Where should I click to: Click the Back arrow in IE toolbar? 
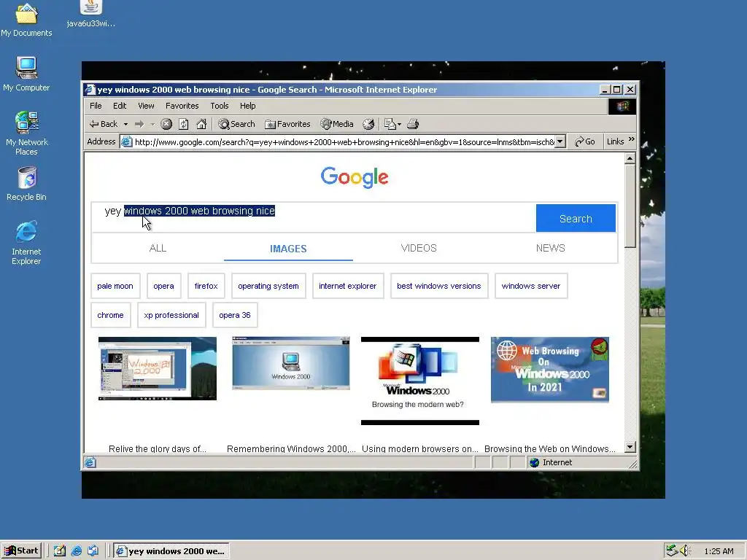click(104, 124)
